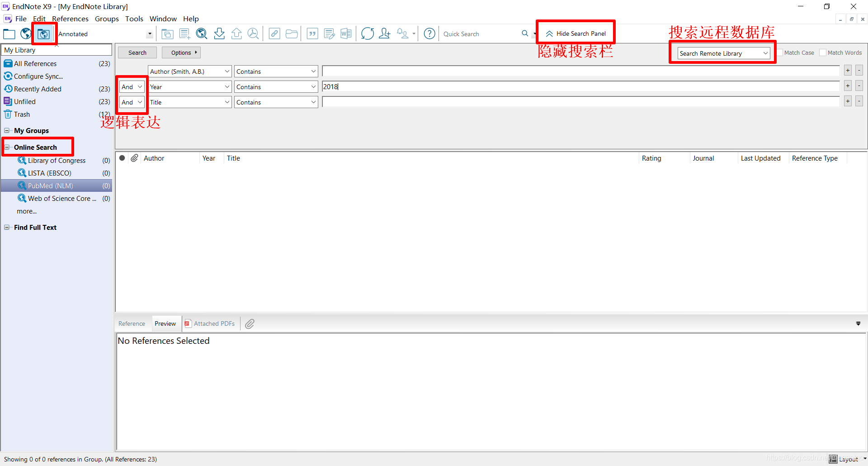Switch to the Reference tab

(x=132, y=324)
